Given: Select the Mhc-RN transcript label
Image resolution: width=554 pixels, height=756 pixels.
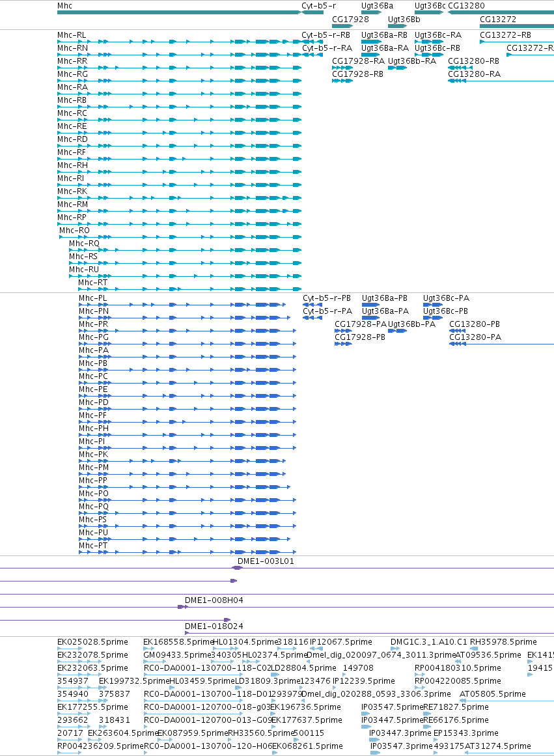Looking at the screenshot, I should [x=73, y=48].
